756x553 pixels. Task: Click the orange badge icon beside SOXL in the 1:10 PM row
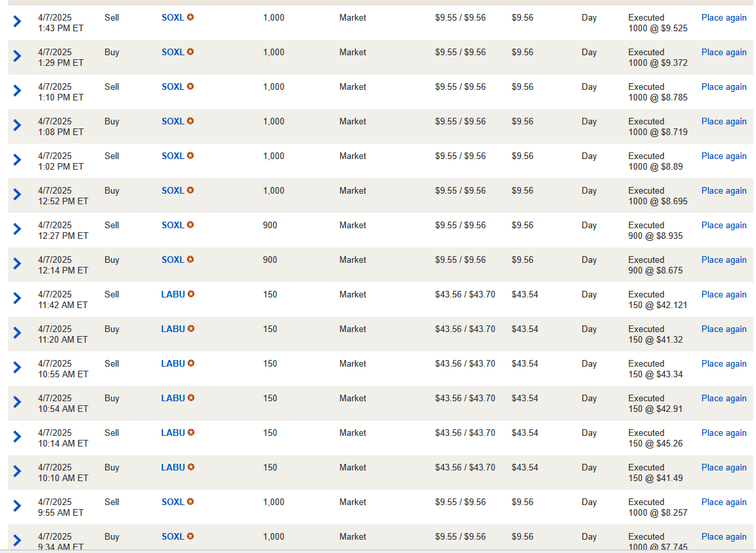point(190,87)
